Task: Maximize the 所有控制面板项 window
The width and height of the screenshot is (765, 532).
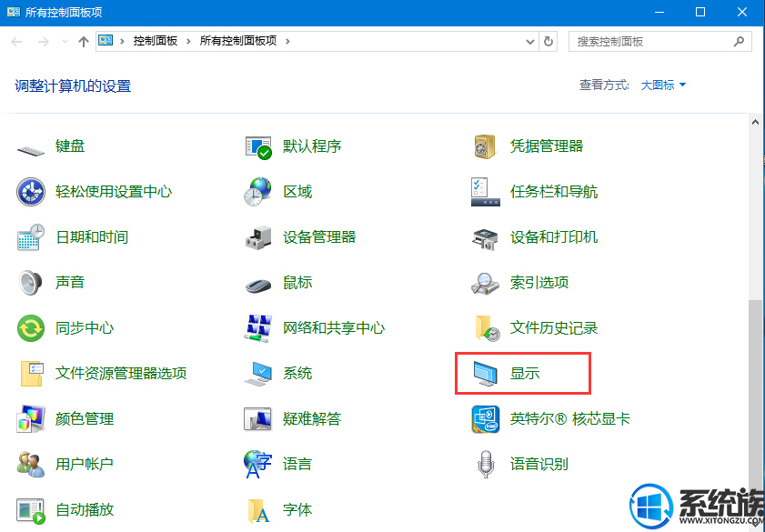Action: click(700, 12)
